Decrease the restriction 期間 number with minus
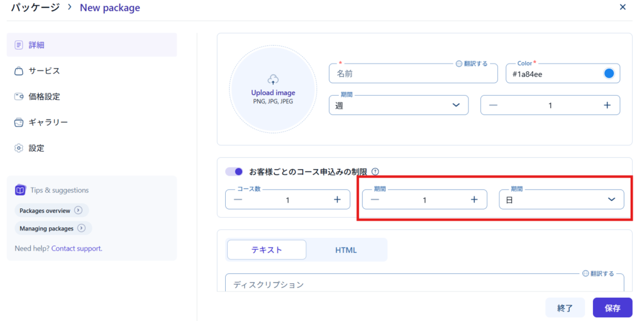The height and width of the screenshot is (321, 644). [x=375, y=200]
